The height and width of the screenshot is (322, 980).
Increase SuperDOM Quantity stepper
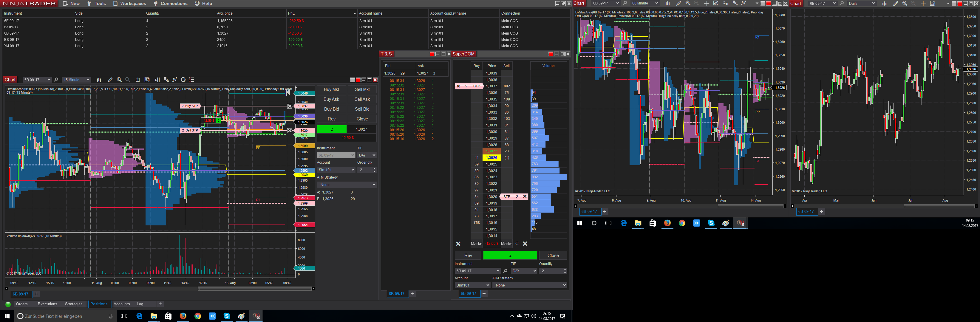[x=565, y=270]
